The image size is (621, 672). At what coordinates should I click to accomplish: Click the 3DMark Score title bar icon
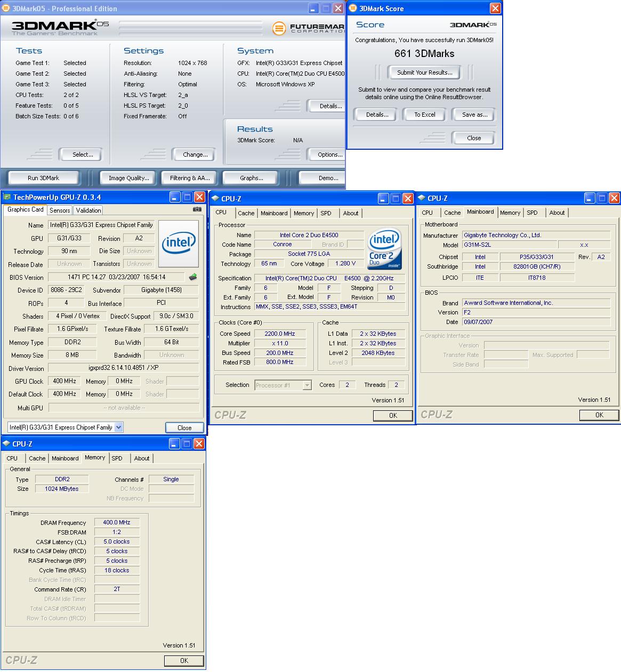pyautogui.click(x=353, y=9)
